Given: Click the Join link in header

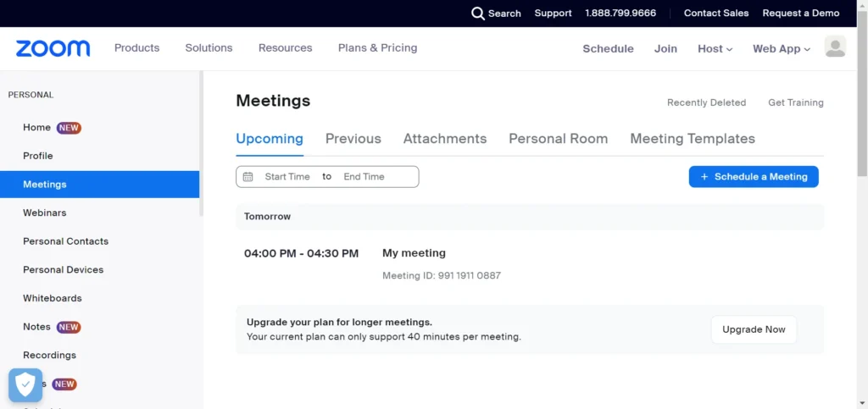Looking at the screenshot, I should tap(665, 48).
